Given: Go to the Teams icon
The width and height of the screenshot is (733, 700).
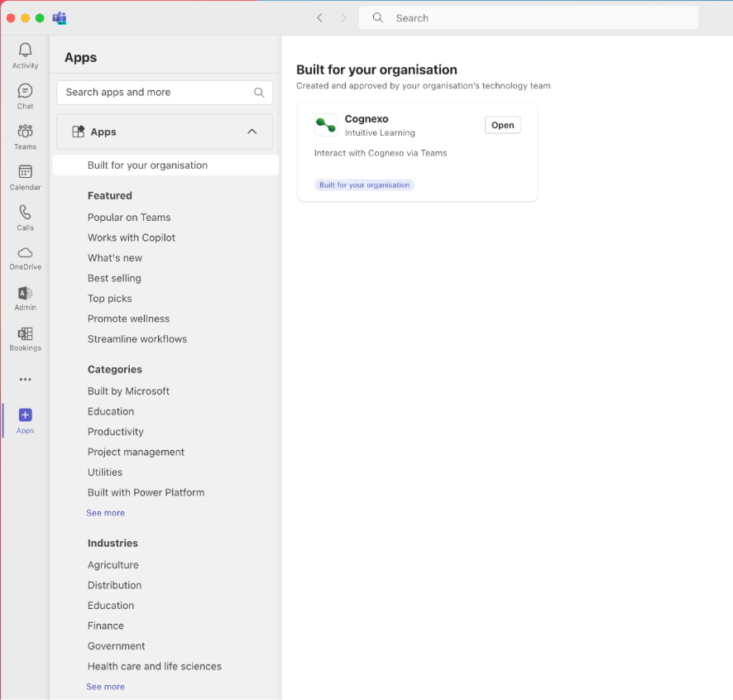Looking at the screenshot, I should click(25, 132).
